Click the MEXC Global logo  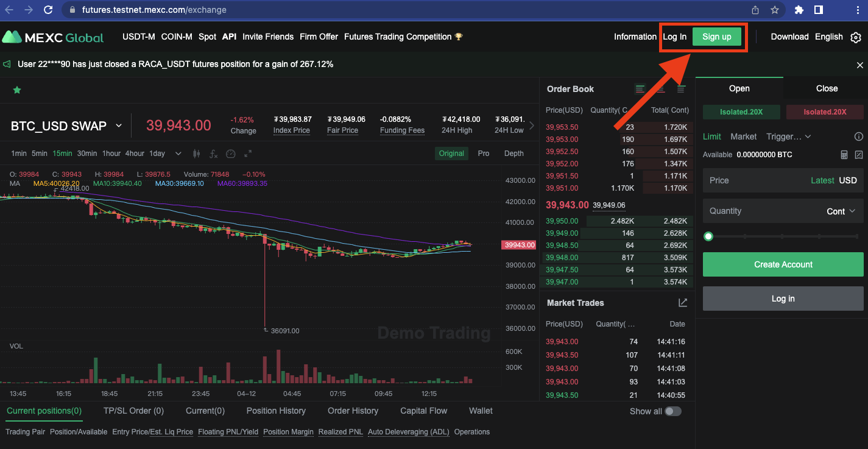[x=53, y=37]
